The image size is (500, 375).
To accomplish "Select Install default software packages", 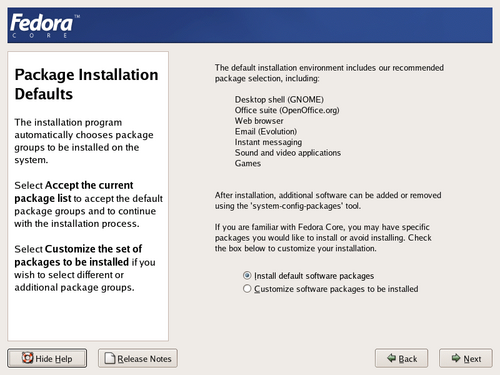I will click(309, 276).
